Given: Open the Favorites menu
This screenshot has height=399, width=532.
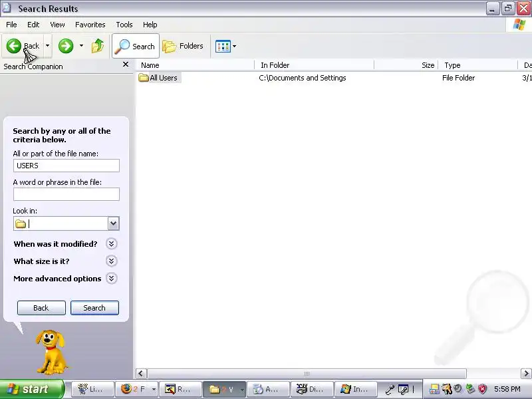Looking at the screenshot, I should (x=90, y=25).
